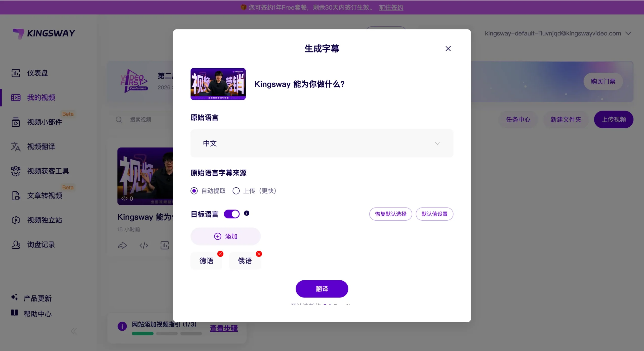Click the embed code icon under video
This screenshot has height=351, width=644.
pyautogui.click(x=144, y=245)
